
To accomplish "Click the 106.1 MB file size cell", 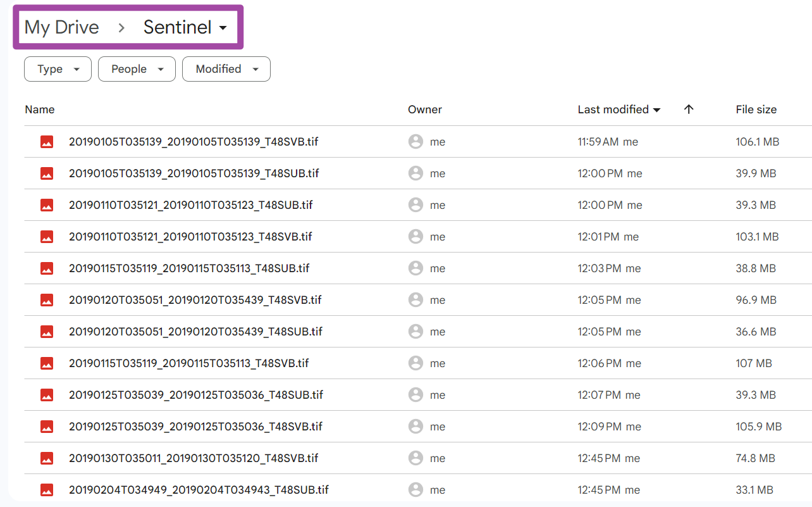I will (x=758, y=142).
